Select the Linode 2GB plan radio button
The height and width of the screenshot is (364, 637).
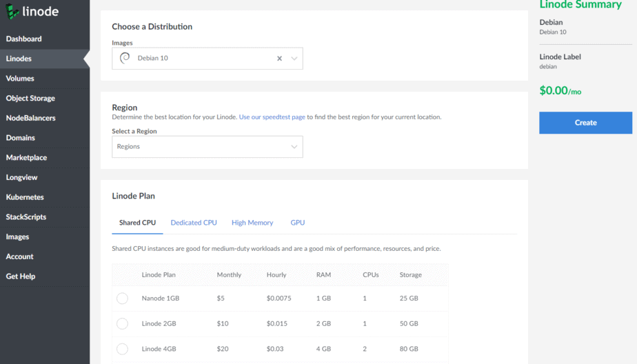click(122, 323)
